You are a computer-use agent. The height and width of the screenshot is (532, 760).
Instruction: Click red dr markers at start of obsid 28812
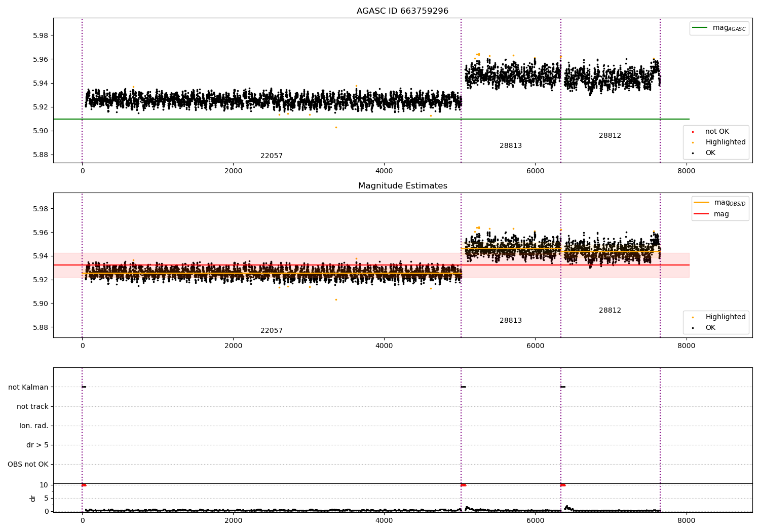pyautogui.click(x=563, y=485)
